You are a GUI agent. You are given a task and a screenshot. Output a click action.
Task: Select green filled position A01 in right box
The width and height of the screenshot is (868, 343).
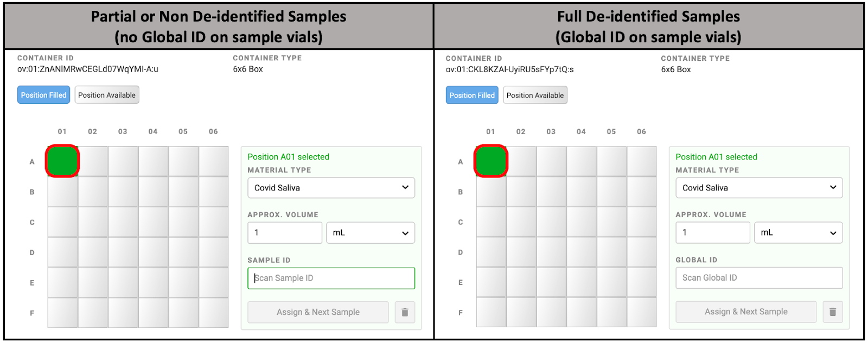point(491,161)
